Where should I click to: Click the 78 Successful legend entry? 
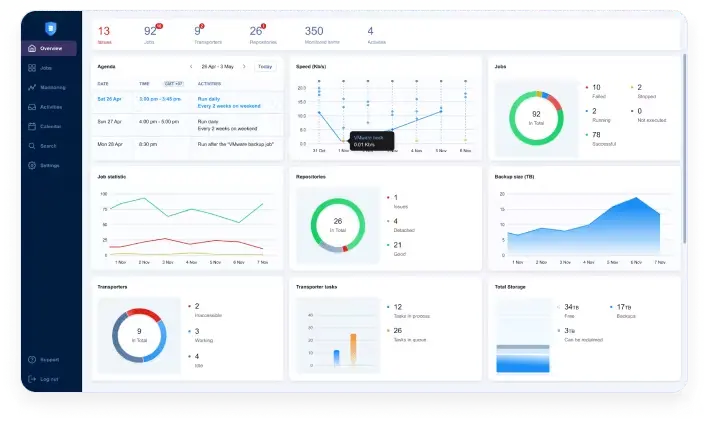(601, 139)
